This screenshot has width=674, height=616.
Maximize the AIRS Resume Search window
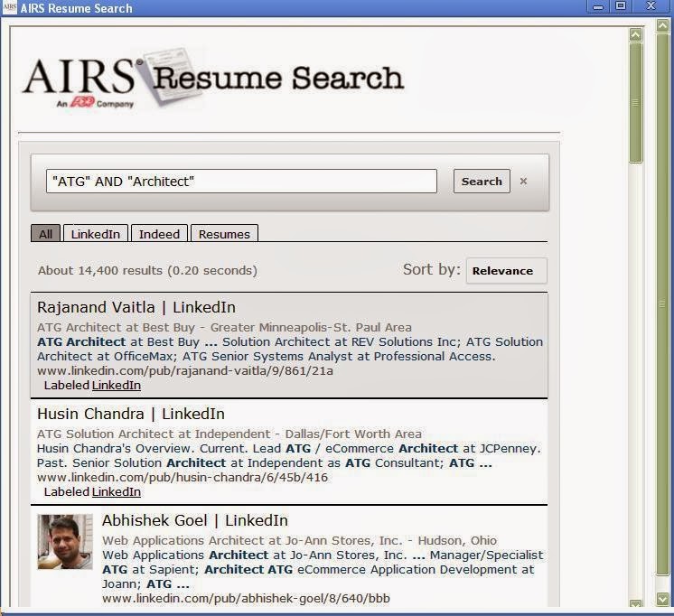pyautogui.click(x=621, y=6)
